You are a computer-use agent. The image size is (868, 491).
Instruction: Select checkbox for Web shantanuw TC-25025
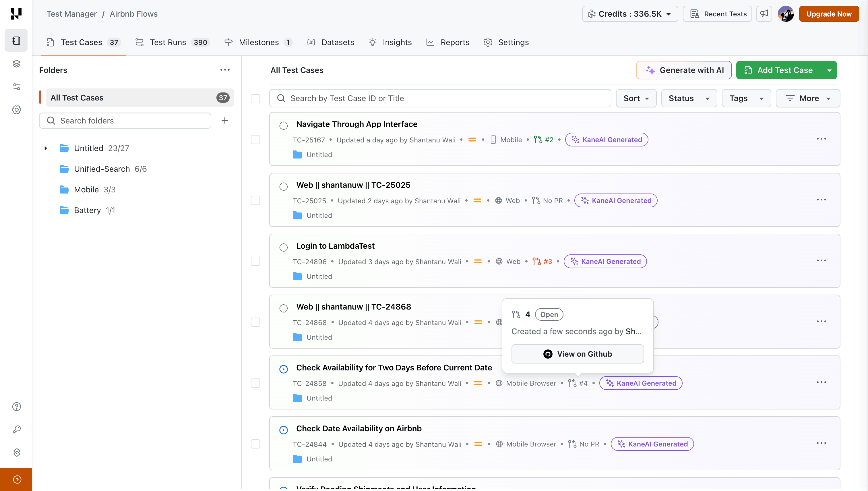tap(255, 200)
